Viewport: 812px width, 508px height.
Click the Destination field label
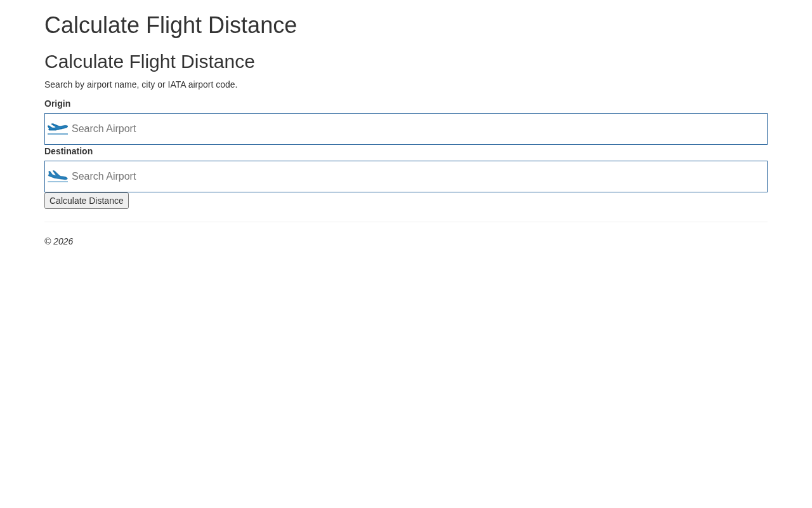69,151
